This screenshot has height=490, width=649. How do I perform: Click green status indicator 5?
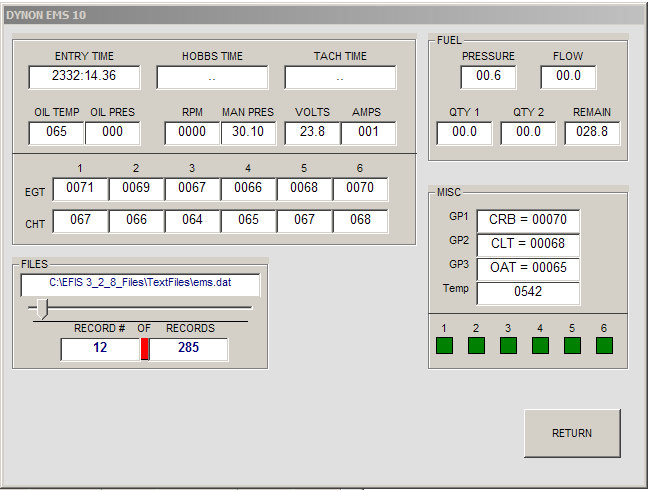(x=572, y=346)
